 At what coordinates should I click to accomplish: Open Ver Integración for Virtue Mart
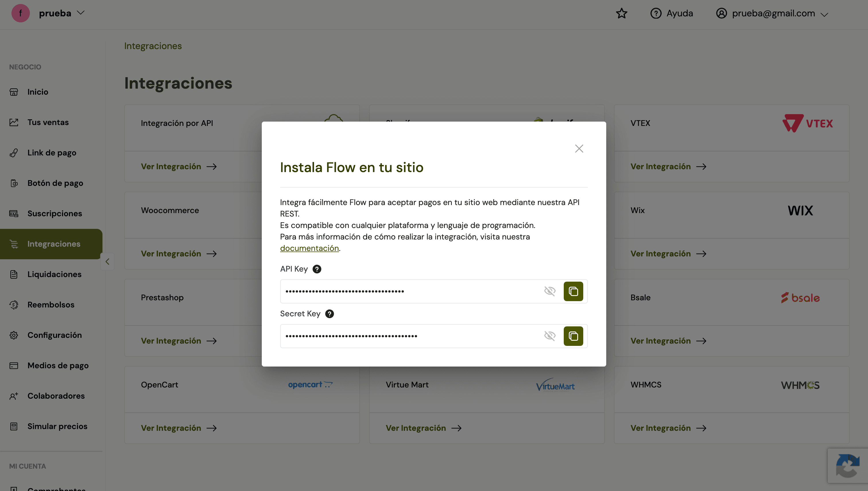[x=424, y=428]
